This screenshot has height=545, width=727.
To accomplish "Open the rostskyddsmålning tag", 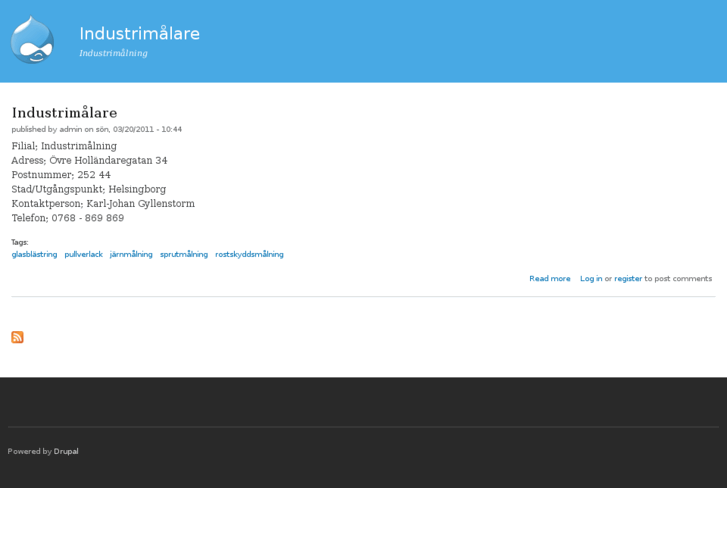I will [249, 254].
